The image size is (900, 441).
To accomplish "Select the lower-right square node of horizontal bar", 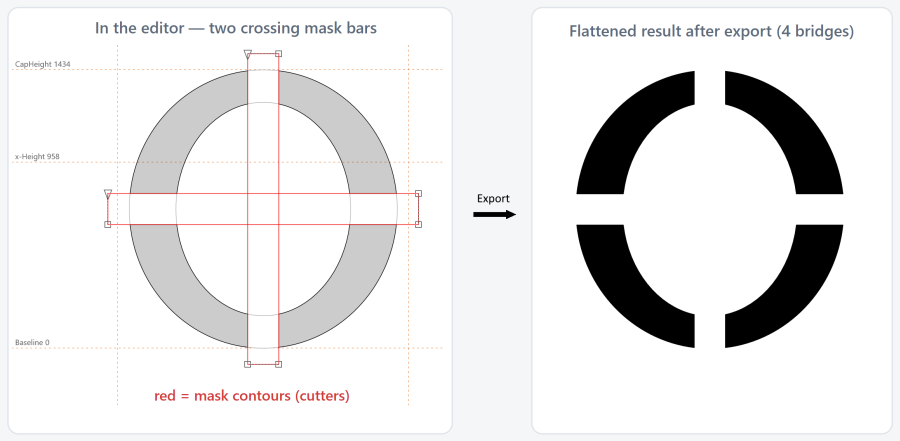I will (418, 224).
